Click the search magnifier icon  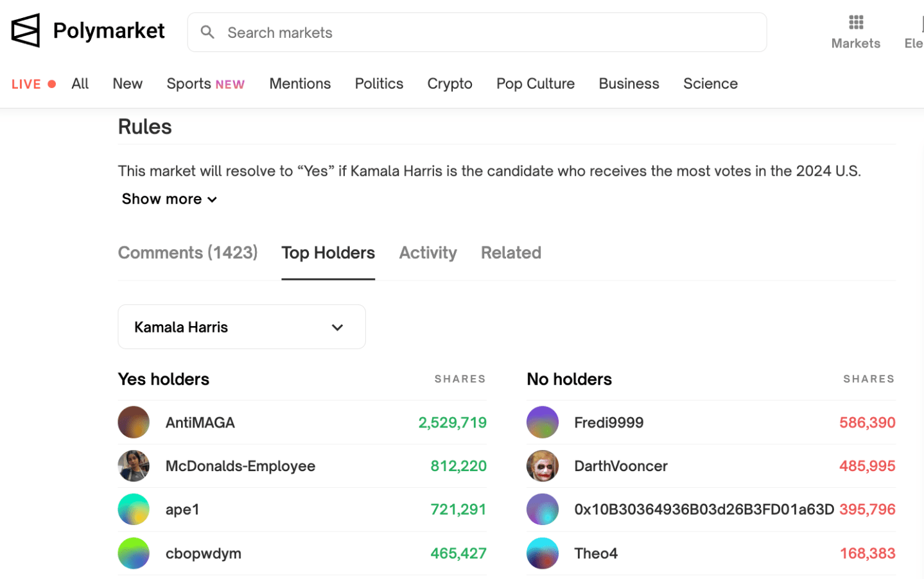[x=207, y=32]
